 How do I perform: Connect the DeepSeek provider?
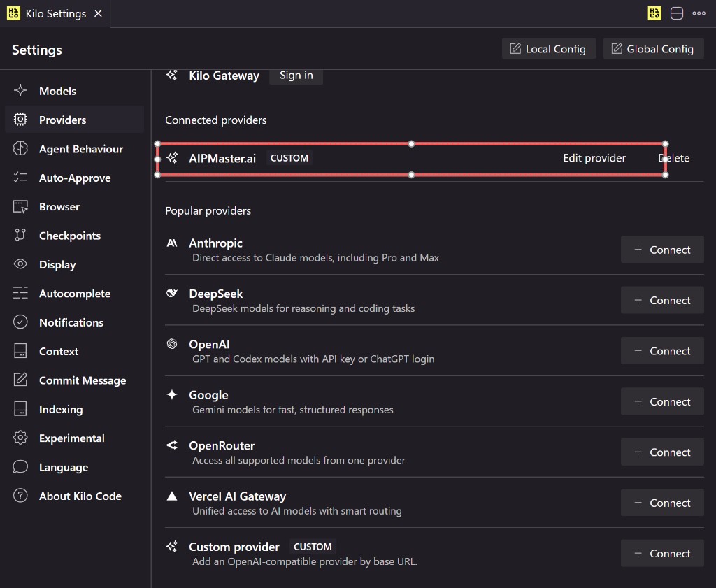click(x=662, y=300)
